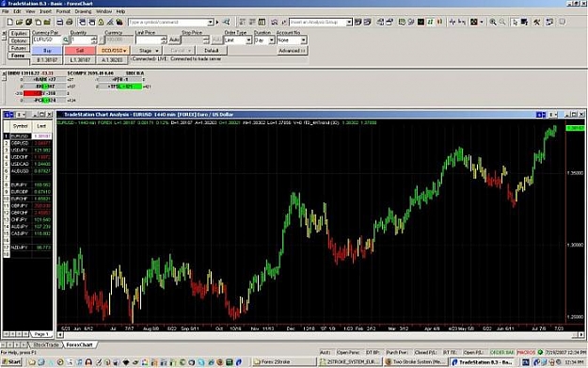Viewport: 588px width, 368px height.
Task: Switch to the StockTrade workspace tab
Action: coord(46,344)
